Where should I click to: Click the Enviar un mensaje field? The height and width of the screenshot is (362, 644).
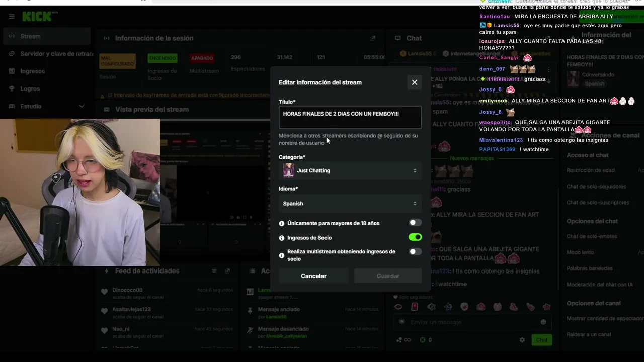pyautogui.click(x=471, y=322)
